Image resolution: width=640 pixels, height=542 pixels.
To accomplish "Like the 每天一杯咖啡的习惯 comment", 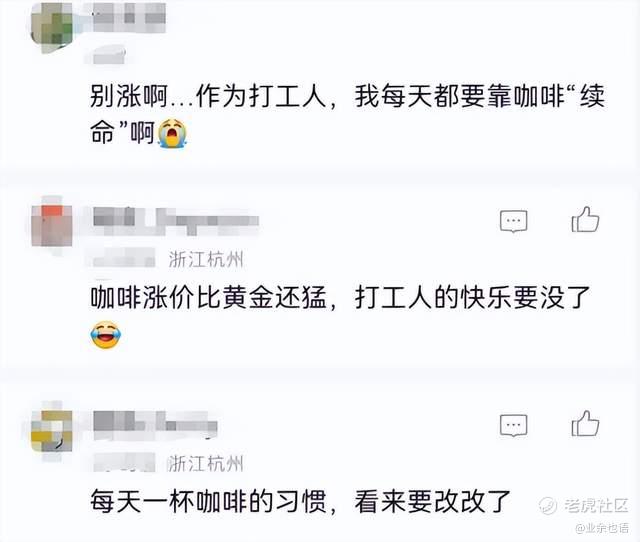I will [585, 424].
